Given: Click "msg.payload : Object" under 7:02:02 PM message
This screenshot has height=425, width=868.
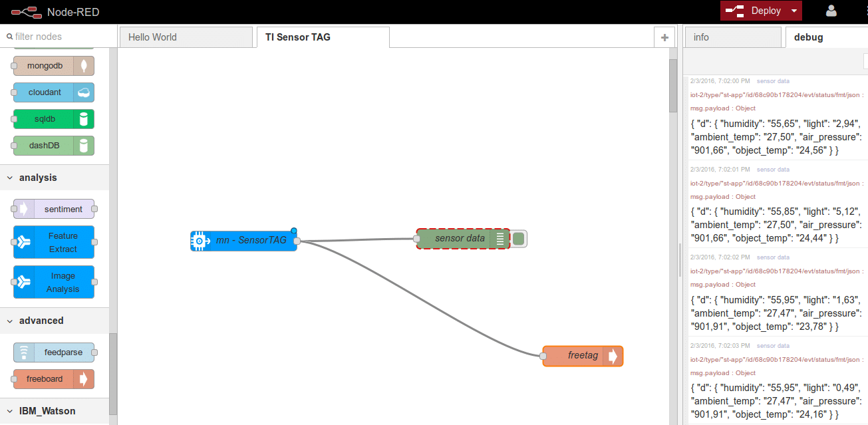Looking at the screenshot, I should coord(723,285).
